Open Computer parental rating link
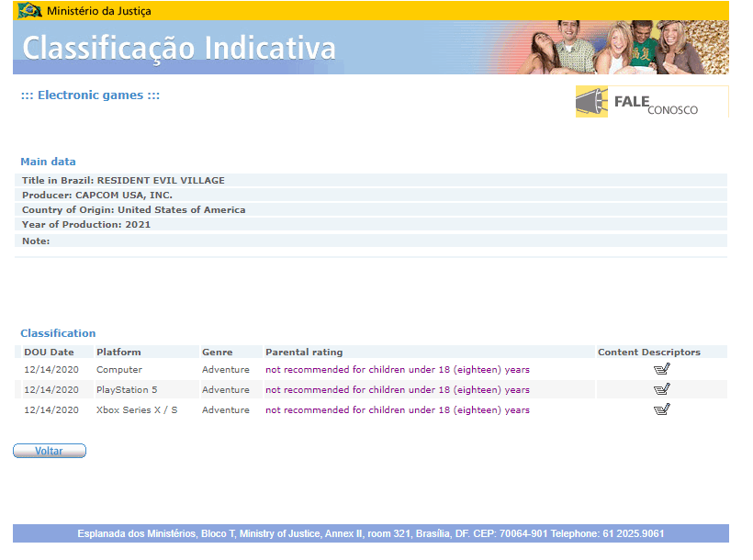Image resolution: width=753 pixels, height=560 pixels. click(397, 369)
